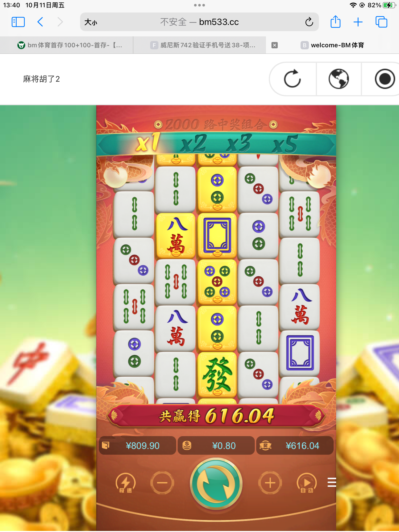Toggle turbo spin lightning mode
Viewport: 399px width, 532px height.
click(x=125, y=483)
